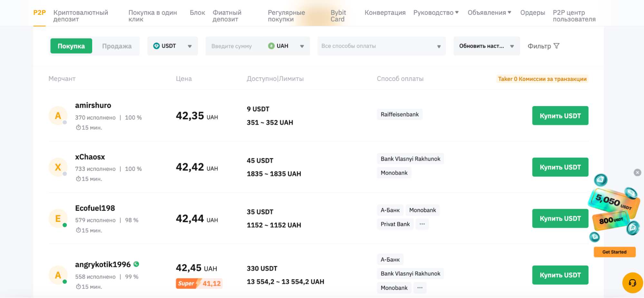Click the Цена column header

click(x=184, y=79)
